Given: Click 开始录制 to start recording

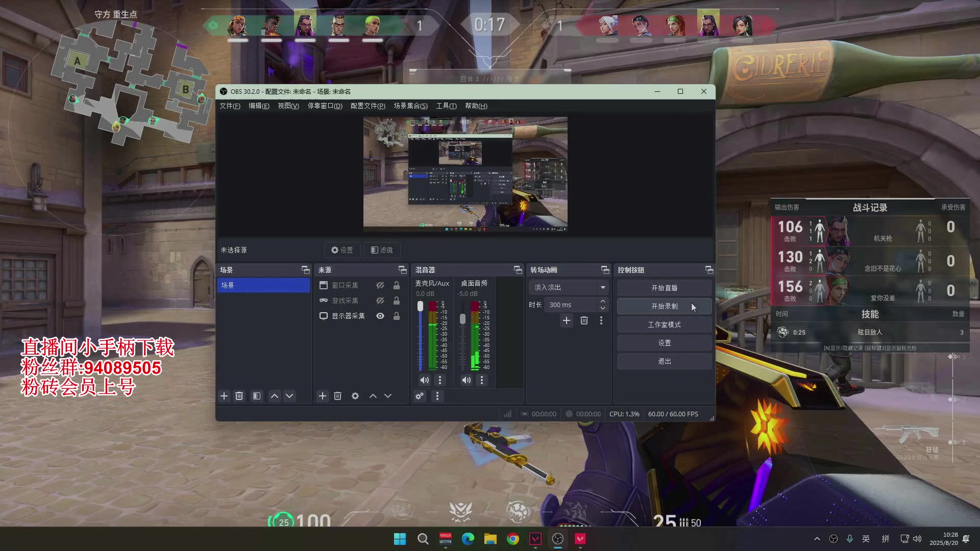Looking at the screenshot, I should point(664,306).
